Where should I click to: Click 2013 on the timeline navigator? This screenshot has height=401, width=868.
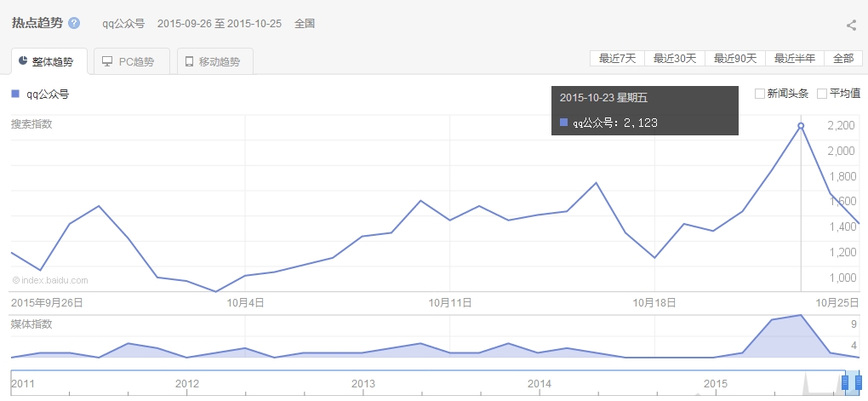(x=363, y=383)
